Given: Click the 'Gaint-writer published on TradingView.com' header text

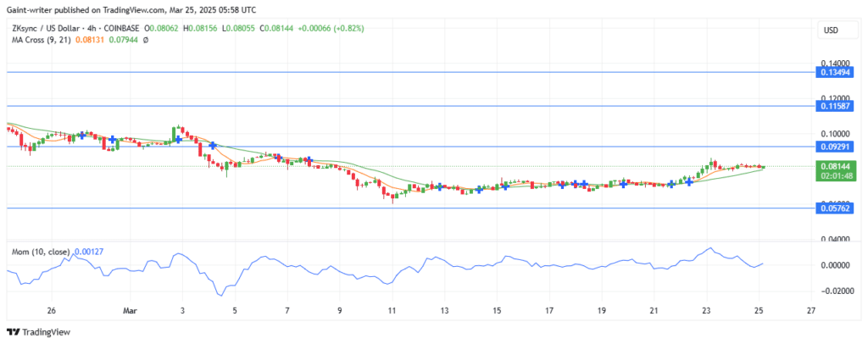Looking at the screenshot, I should [x=86, y=10].
